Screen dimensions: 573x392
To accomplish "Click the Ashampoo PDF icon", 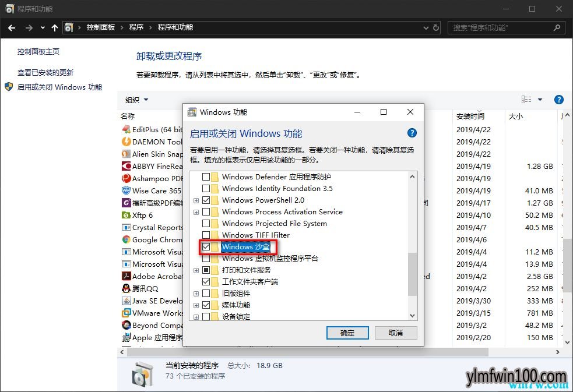I will [x=126, y=178].
